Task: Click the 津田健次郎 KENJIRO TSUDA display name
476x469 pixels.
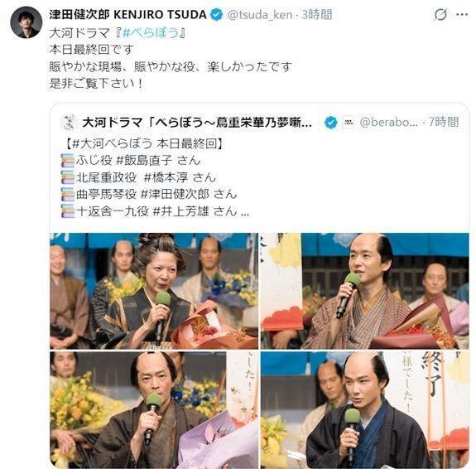Action: click(127, 15)
